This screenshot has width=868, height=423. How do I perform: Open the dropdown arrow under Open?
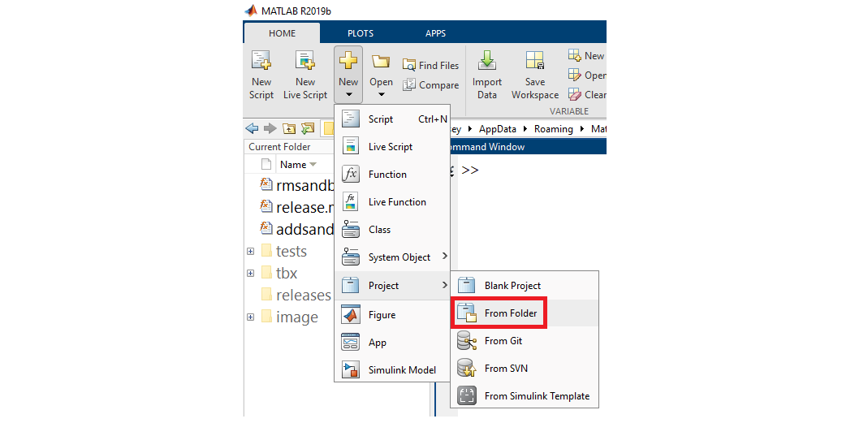381,95
